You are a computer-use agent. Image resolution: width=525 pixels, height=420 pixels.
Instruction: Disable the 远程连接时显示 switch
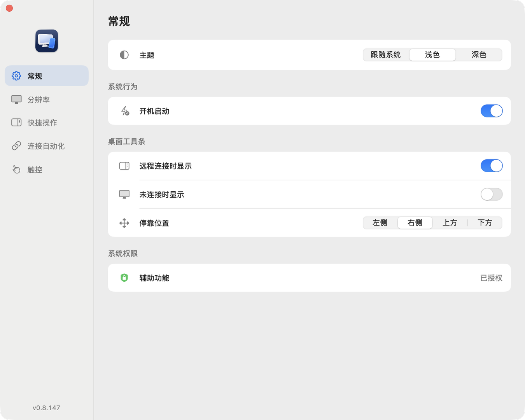492,166
